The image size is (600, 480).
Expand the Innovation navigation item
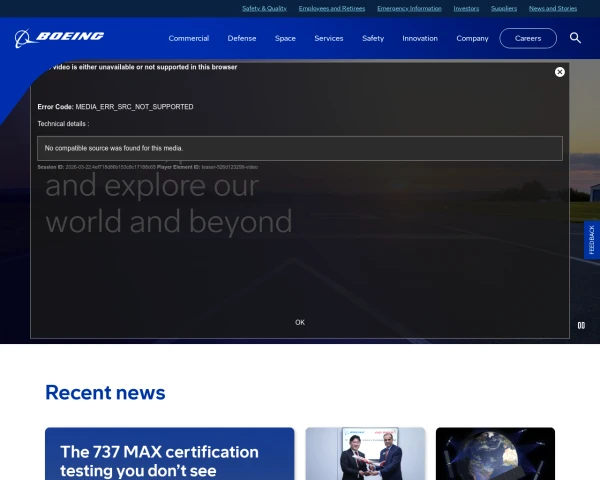[x=420, y=38]
